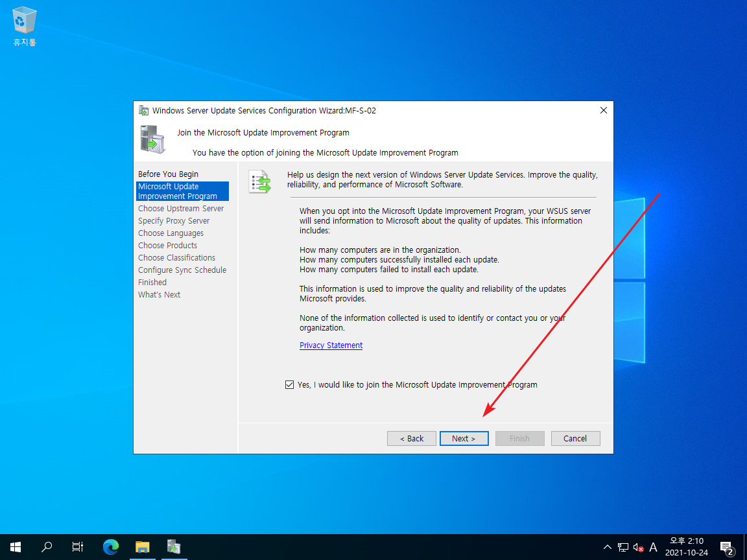Select the Specify Proxy Server step
This screenshot has width=747, height=560.
point(174,221)
